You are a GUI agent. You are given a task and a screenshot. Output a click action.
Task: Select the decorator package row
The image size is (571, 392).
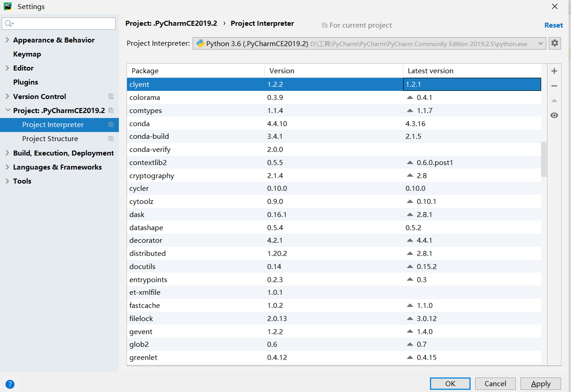coord(334,241)
